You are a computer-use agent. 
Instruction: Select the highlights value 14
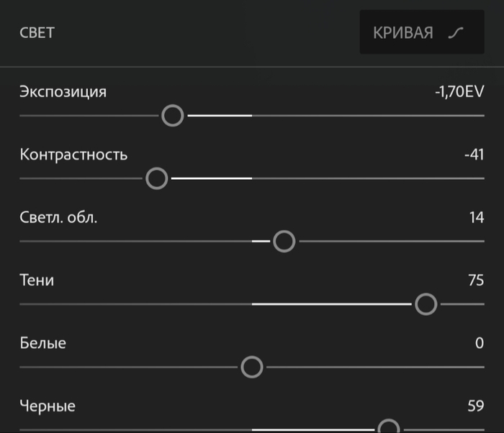477,217
